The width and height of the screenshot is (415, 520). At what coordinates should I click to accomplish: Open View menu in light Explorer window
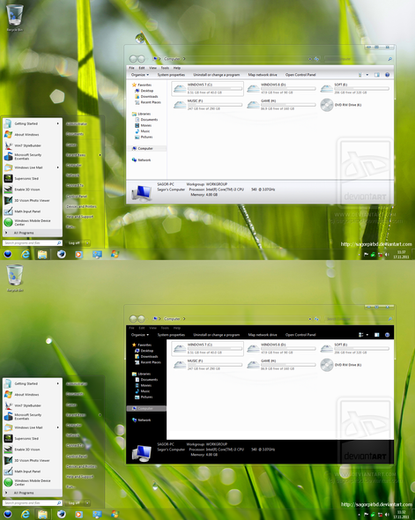click(x=153, y=68)
